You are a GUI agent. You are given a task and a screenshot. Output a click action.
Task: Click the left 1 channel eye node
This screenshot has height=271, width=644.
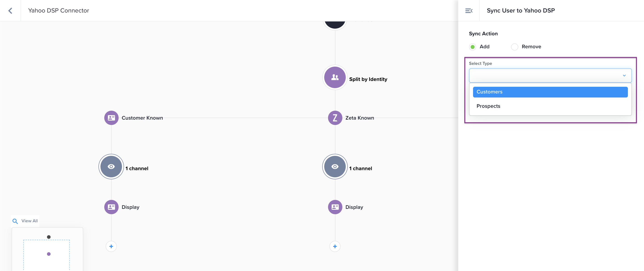pos(111,166)
